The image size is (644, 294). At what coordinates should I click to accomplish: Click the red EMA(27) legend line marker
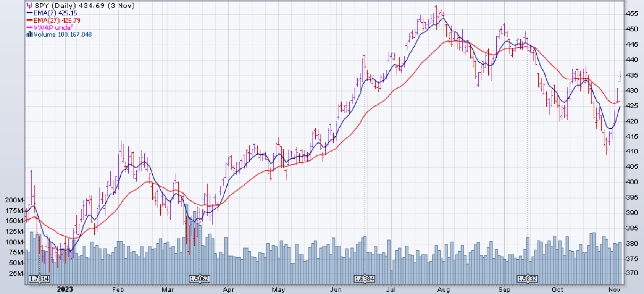[29, 20]
